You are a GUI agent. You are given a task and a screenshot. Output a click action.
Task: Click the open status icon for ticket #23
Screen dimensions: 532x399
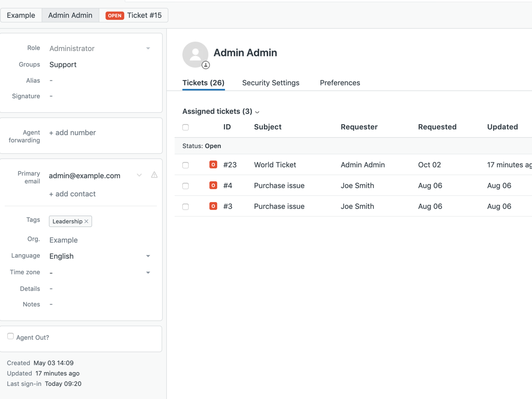click(213, 165)
